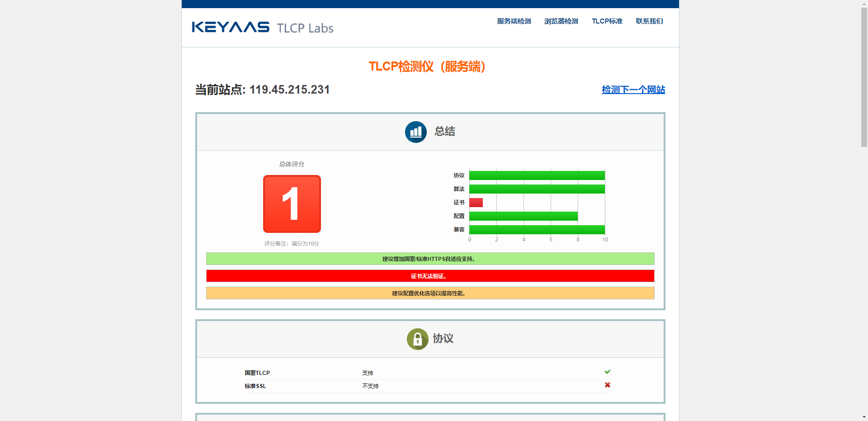Open the 浏览器检测 menu item
This screenshot has height=421, width=868.
tap(561, 21)
